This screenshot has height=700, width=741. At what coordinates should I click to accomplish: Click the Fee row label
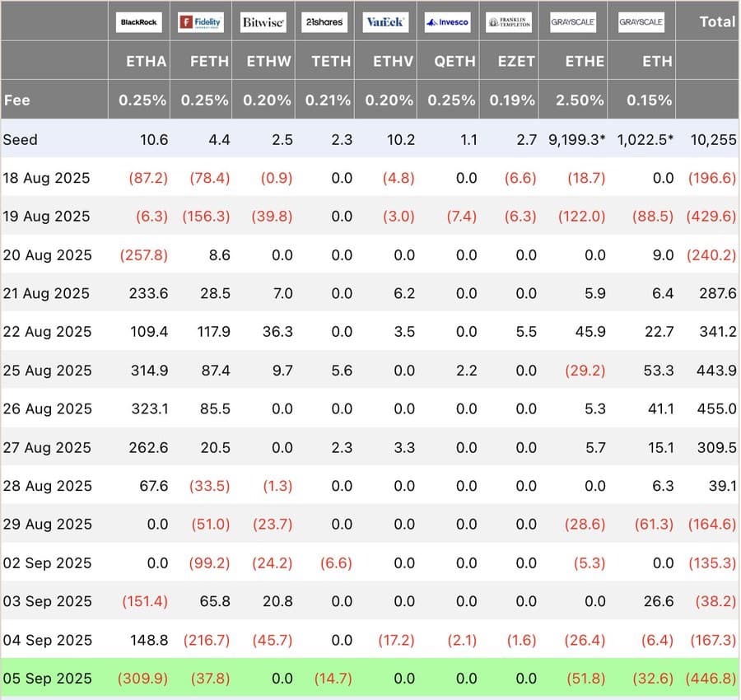point(17,100)
